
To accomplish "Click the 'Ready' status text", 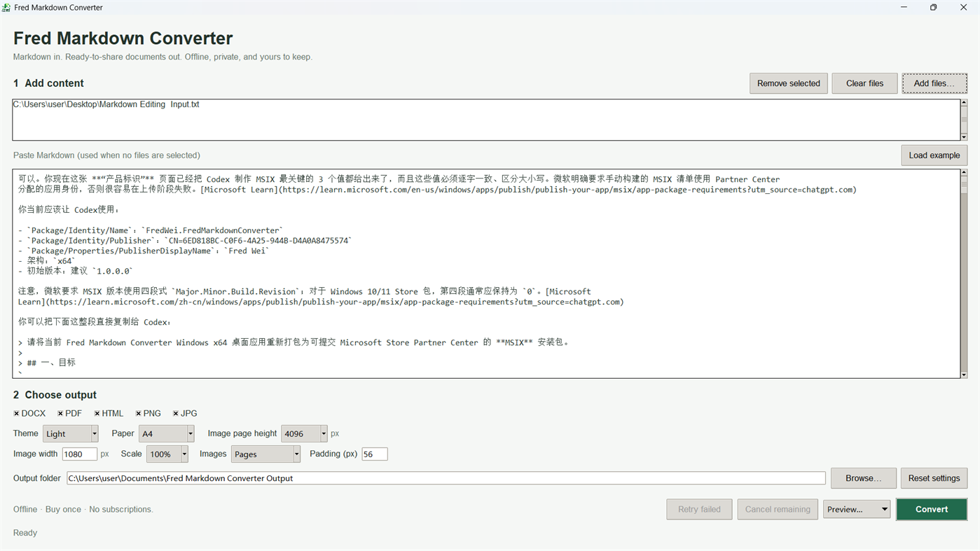I will pos(25,533).
